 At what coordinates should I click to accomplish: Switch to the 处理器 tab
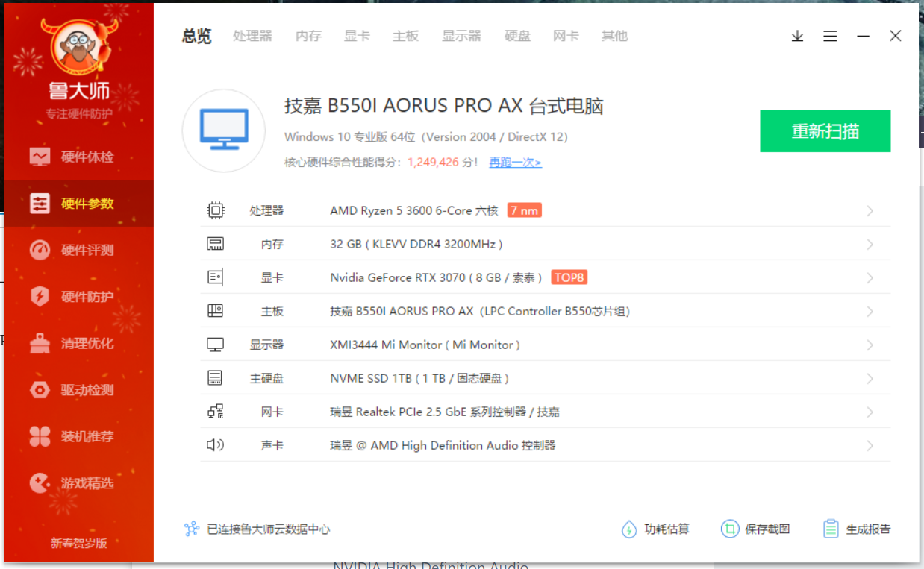click(252, 36)
